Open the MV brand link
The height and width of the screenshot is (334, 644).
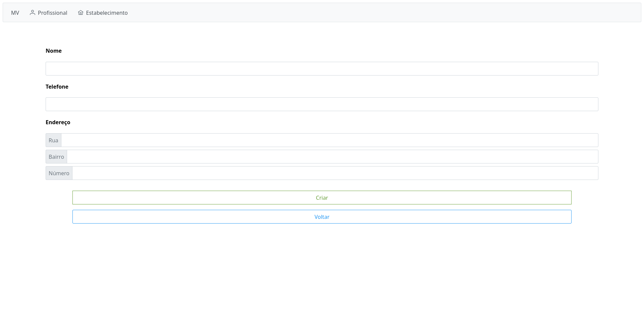point(15,13)
